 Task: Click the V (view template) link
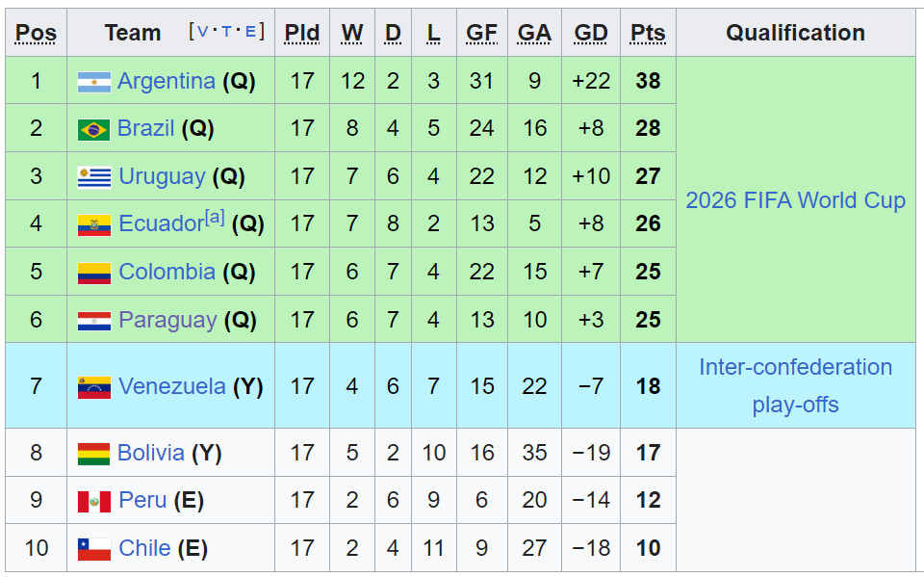[x=202, y=32]
